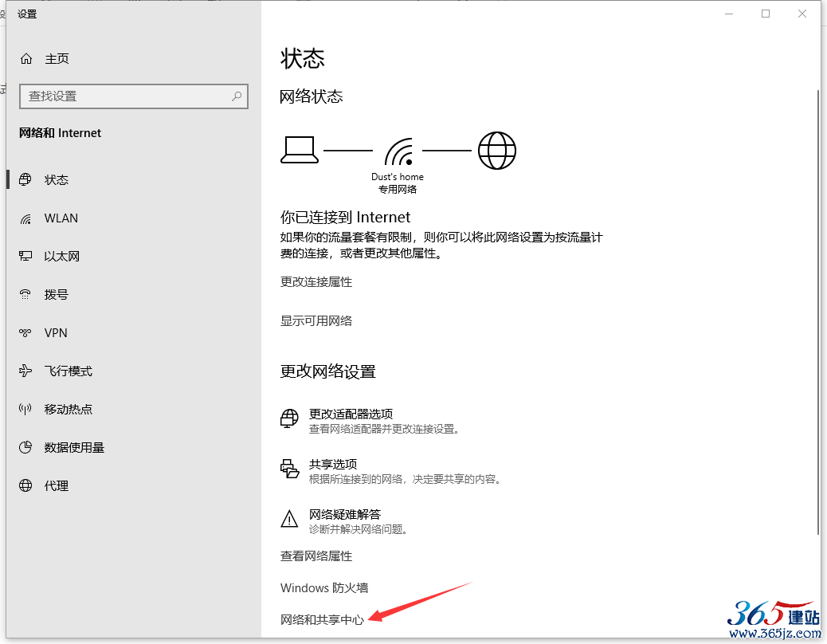This screenshot has height=644, width=827.
Task: Open 共享选项 settings
Action: [x=333, y=465]
